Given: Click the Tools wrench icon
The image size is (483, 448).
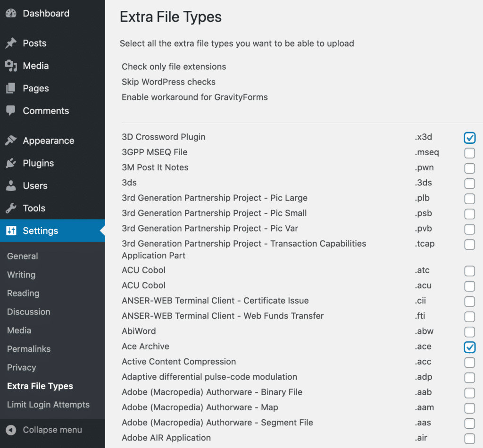Looking at the screenshot, I should 11,208.
